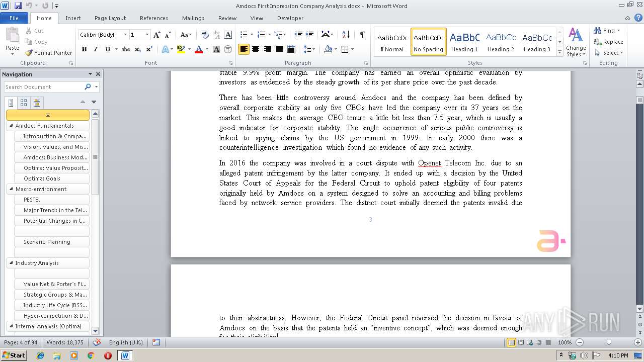Click Shrink Font icon
This screenshot has height=362, width=644.
(169, 35)
